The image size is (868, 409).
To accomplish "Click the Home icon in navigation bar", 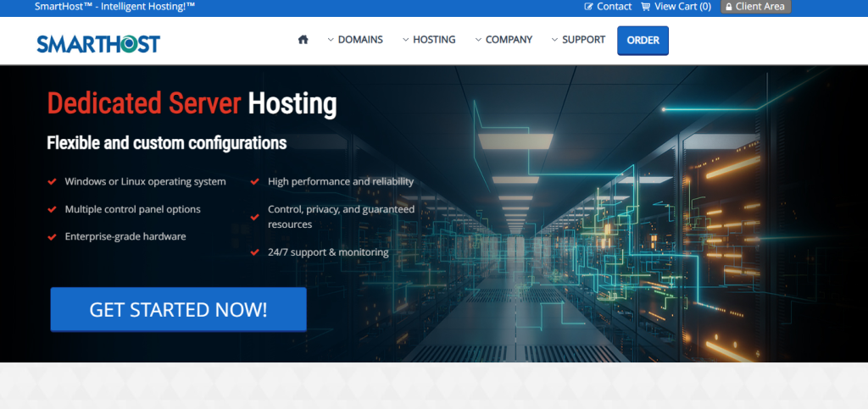I will click(303, 40).
